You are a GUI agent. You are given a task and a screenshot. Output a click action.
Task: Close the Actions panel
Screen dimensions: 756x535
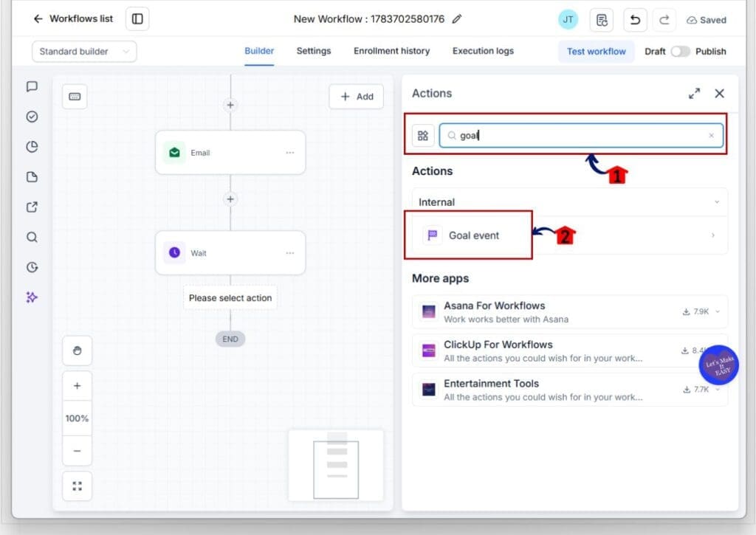(719, 94)
